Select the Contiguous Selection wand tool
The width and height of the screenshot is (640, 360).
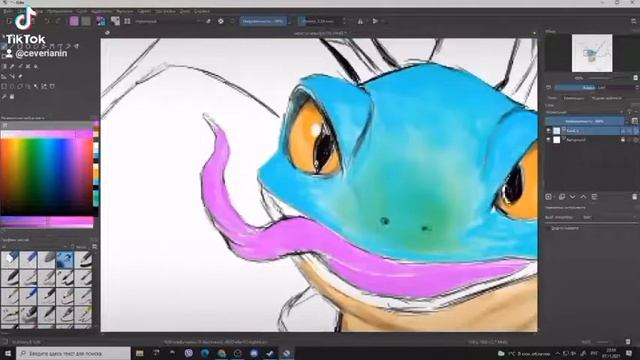(36, 87)
